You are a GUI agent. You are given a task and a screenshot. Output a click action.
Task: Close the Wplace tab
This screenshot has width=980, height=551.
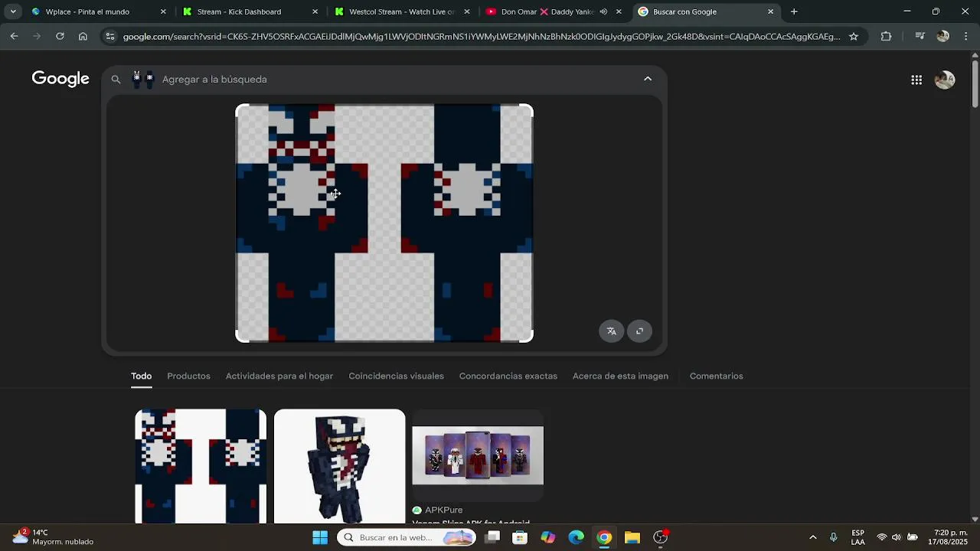click(x=163, y=11)
